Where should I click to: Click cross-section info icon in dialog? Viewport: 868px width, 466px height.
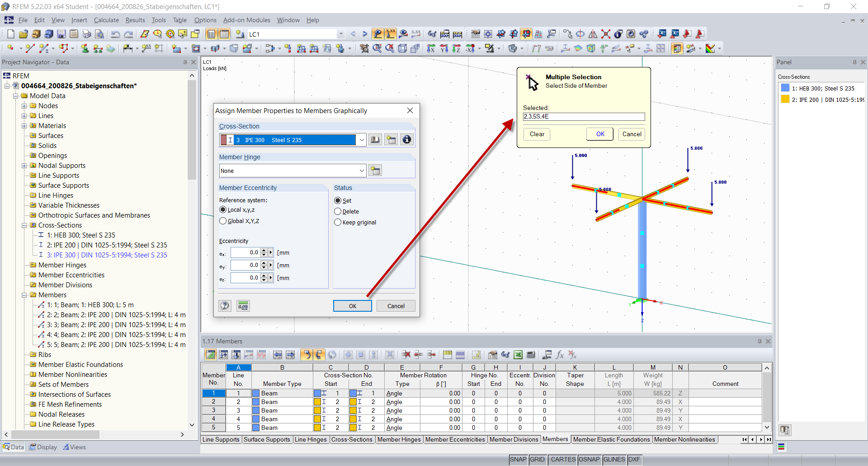pos(407,140)
